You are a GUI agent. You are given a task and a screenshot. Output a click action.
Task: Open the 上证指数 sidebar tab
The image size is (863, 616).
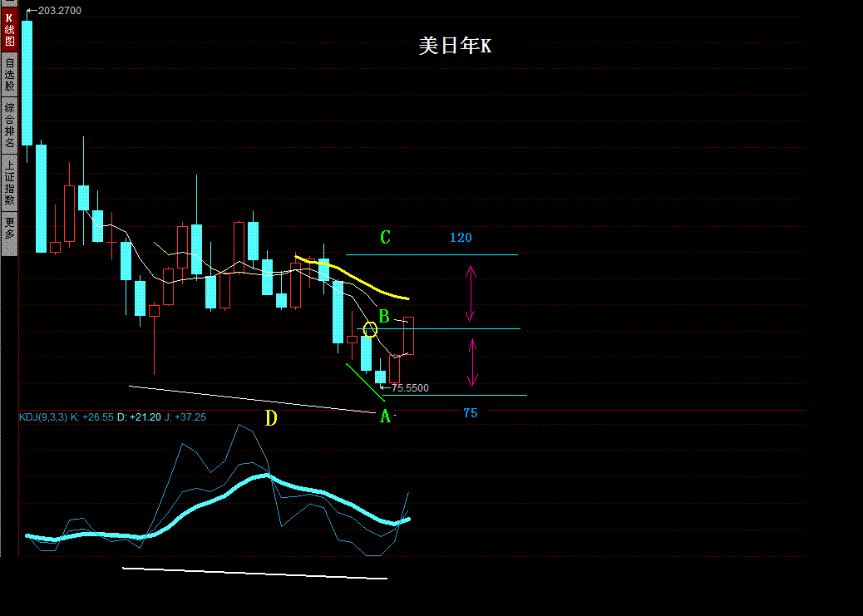[9, 183]
